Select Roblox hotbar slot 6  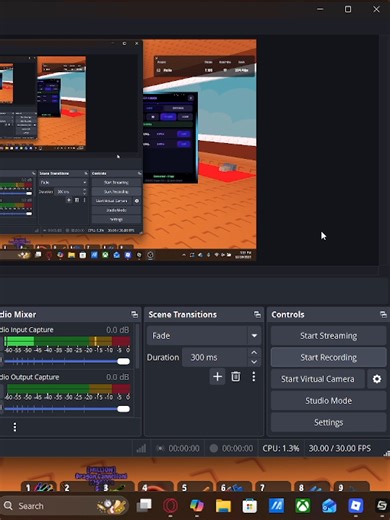[234, 486]
